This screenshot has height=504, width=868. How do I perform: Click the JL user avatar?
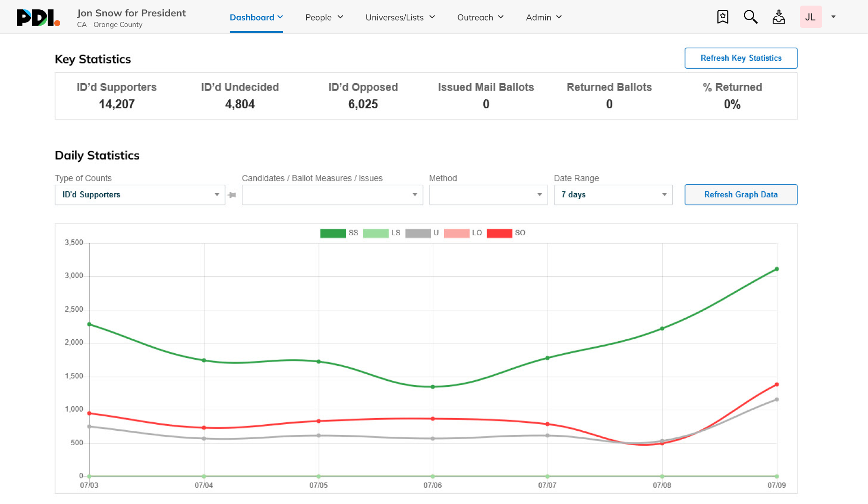(811, 17)
